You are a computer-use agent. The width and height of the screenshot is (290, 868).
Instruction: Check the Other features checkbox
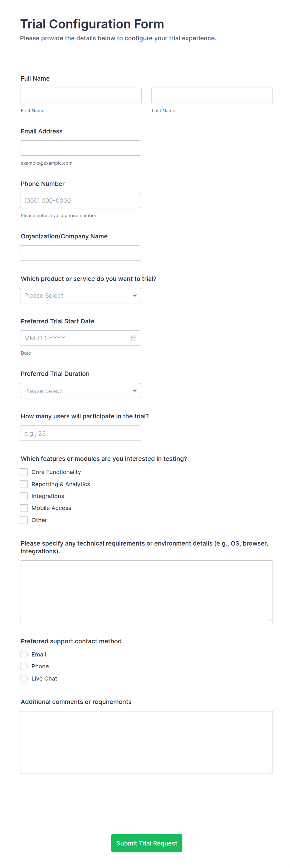[x=24, y=520]
